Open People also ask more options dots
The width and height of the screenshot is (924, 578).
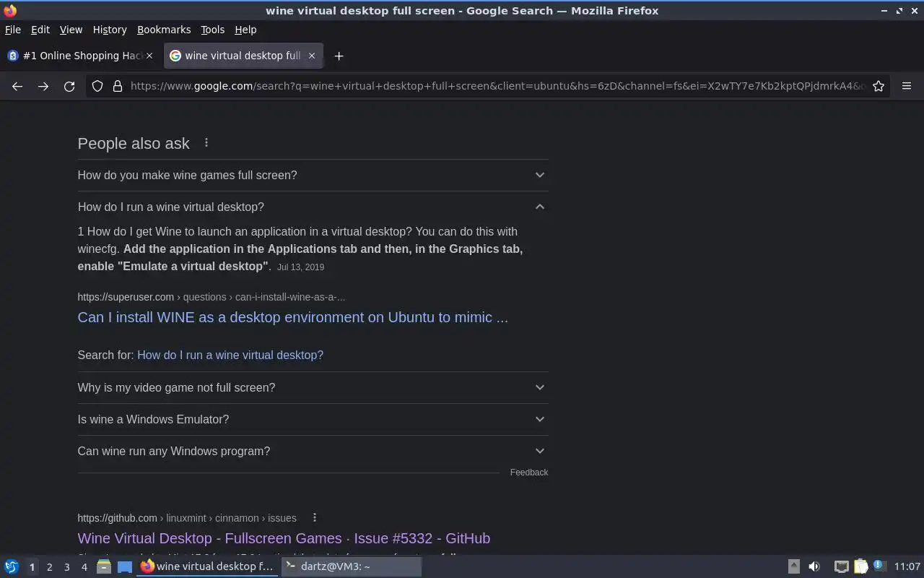point(206,143)
